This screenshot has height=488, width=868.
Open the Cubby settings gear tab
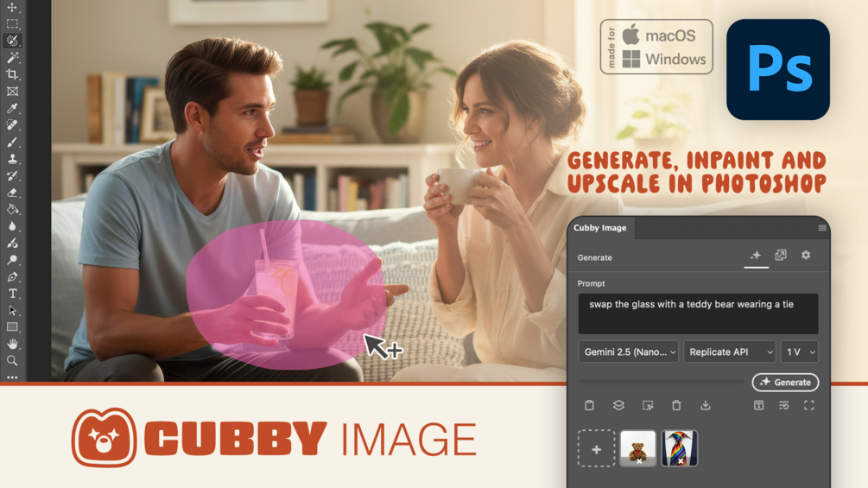click(x=806, y=255)
